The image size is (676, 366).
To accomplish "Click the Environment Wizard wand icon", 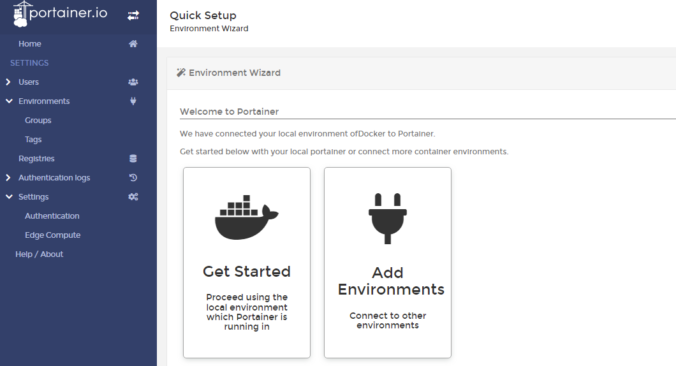I will 181,72.
